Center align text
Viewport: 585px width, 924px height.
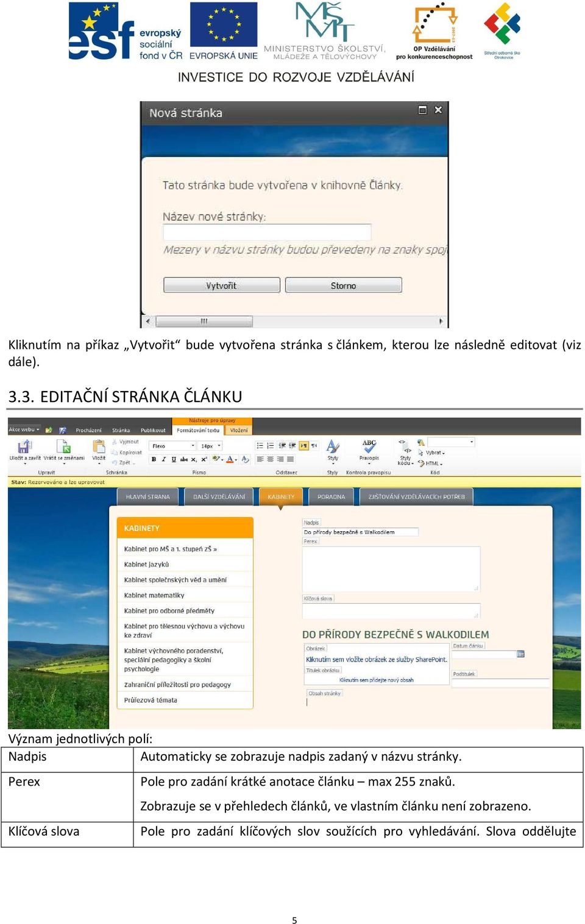(x=271, y=459)
